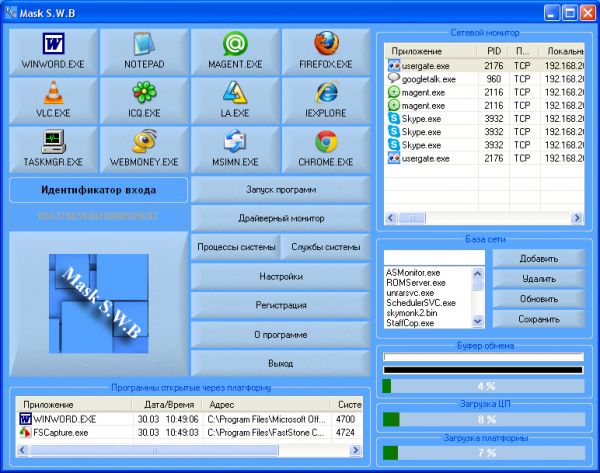Open the TASKMGR.EXE tile
This screenshot has height=473, width=600.
click(52, 149)
